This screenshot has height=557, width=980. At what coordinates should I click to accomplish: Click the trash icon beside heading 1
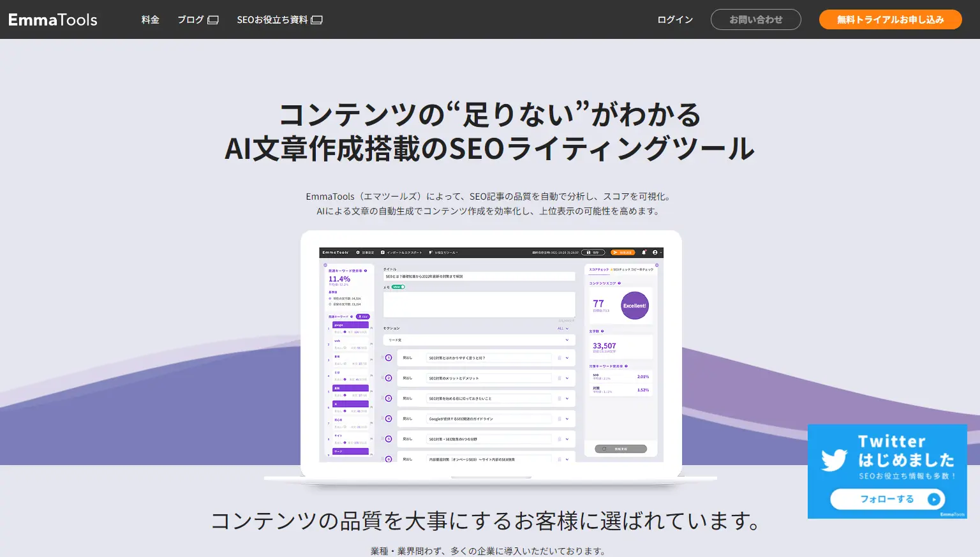coord(560,358)
